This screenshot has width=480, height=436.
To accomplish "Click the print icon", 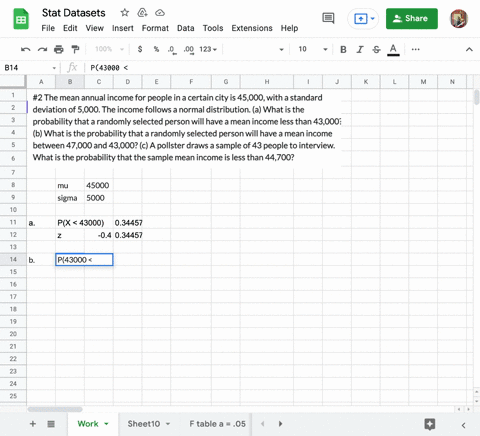I will [59, 49].
